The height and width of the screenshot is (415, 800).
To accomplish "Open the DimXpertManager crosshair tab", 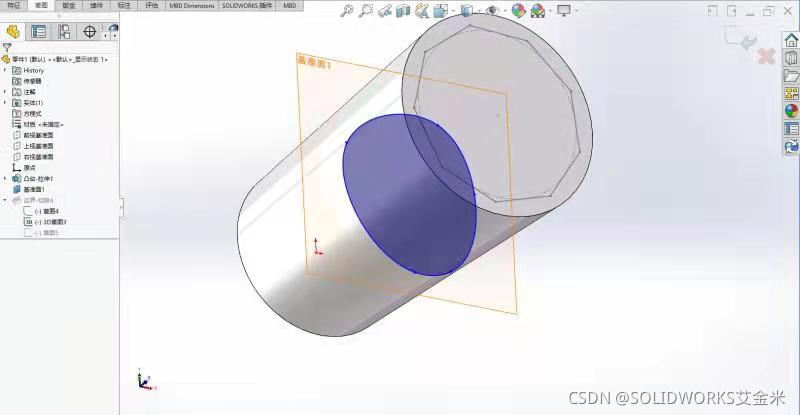I will (89, 32).
